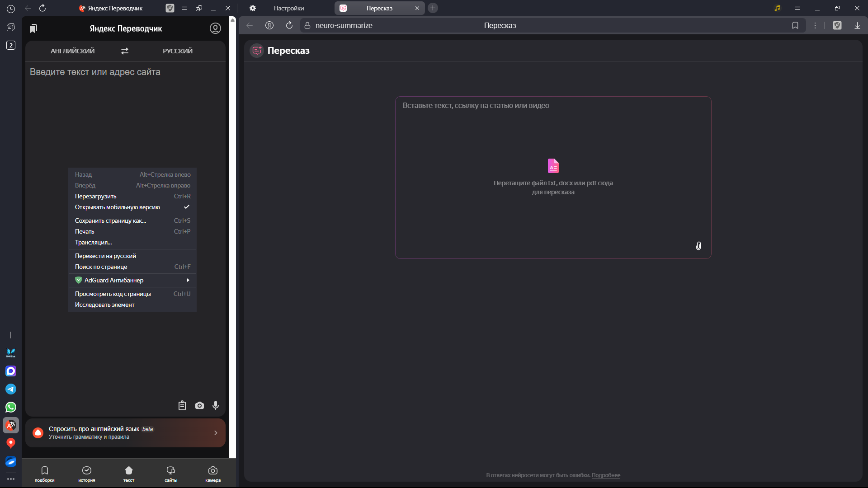The height and width of the screenshot is (488, 868).
Task: Bookmark the Пересказ page
Action: point(795,25)
